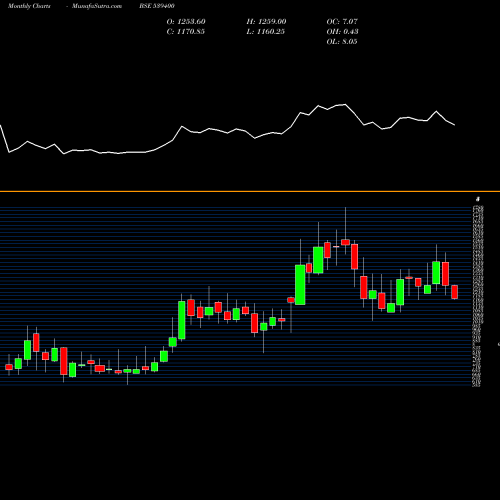The image size is (500, 500).
Task: Select the high price H: 1259.00
Action: tap(266, 22)
